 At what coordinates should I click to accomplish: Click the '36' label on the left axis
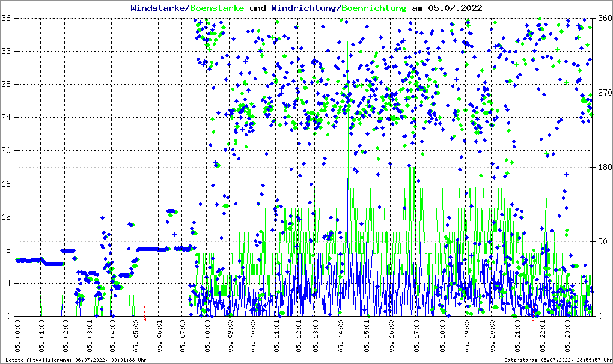(x=7, y=19)
